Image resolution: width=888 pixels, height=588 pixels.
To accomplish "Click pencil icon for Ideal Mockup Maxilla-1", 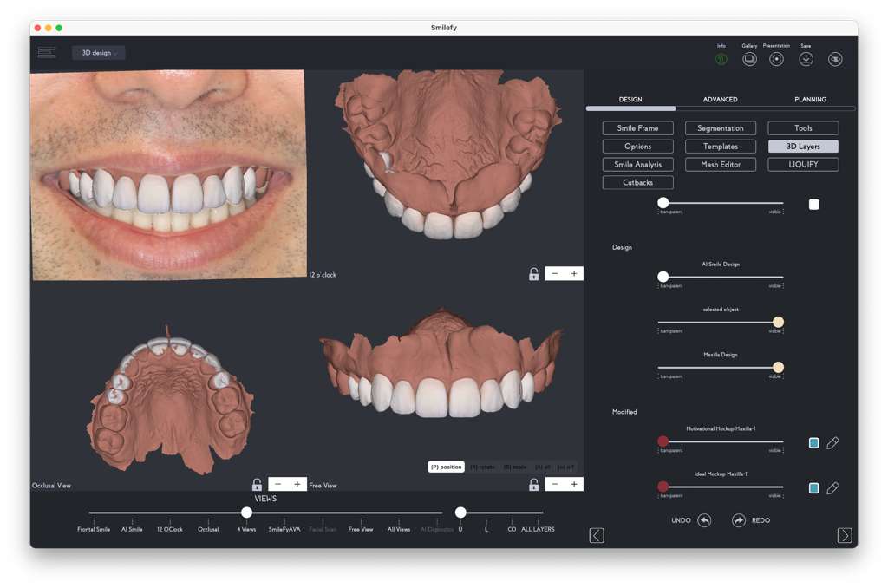I will [x=832, y=488].
